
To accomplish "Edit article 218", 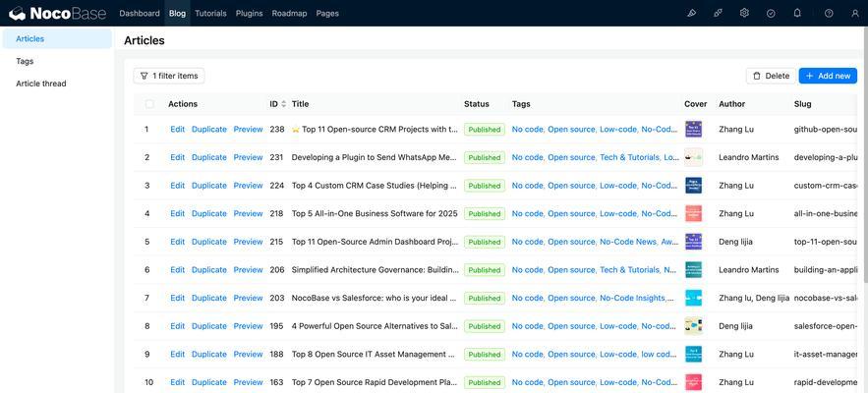I will 178,213.
